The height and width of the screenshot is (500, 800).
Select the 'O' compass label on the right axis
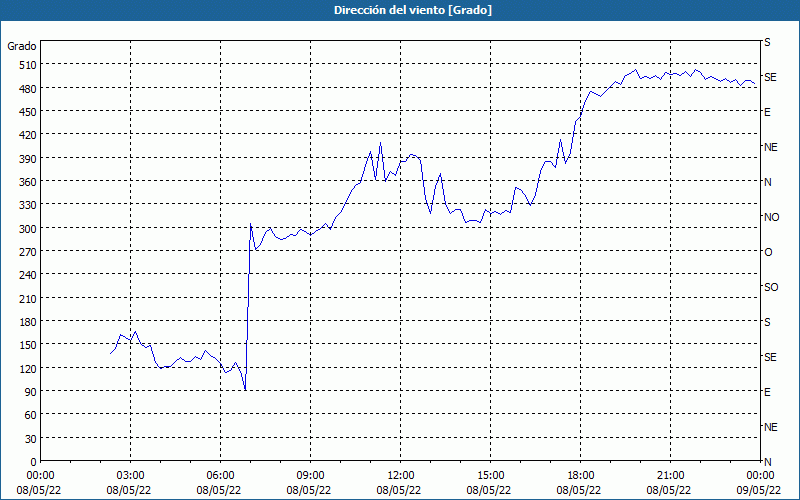pos(768,252)
